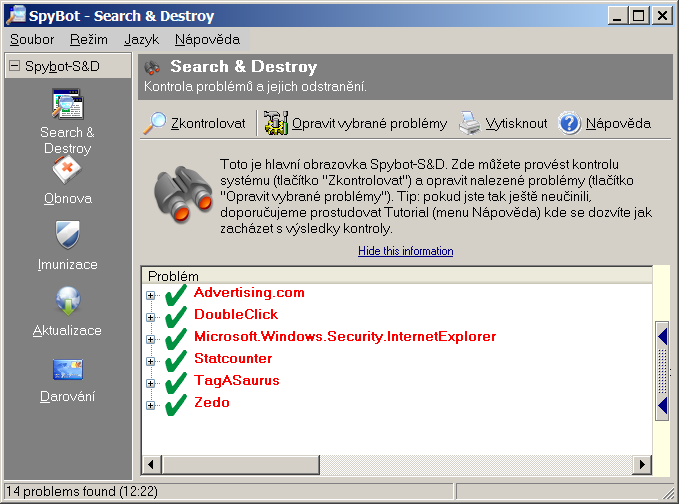The width and height of the screenshot is (679, 504).
Task: Select the TagASaurus entry text
Action: coord(237,381)
